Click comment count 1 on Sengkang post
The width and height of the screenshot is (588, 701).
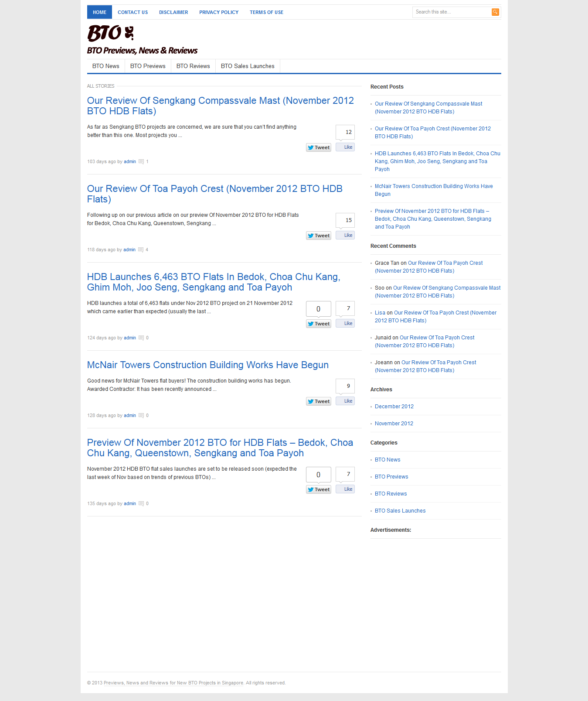click(147, 162)
